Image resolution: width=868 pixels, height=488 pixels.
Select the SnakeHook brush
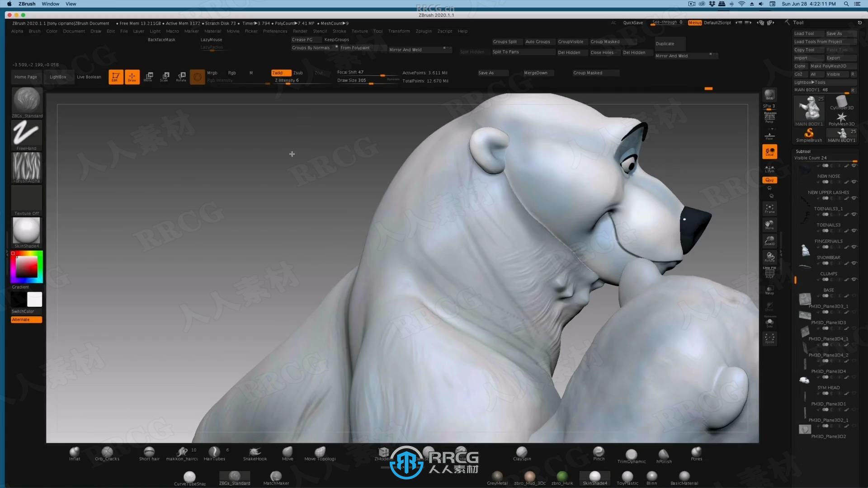pos(255,454)
